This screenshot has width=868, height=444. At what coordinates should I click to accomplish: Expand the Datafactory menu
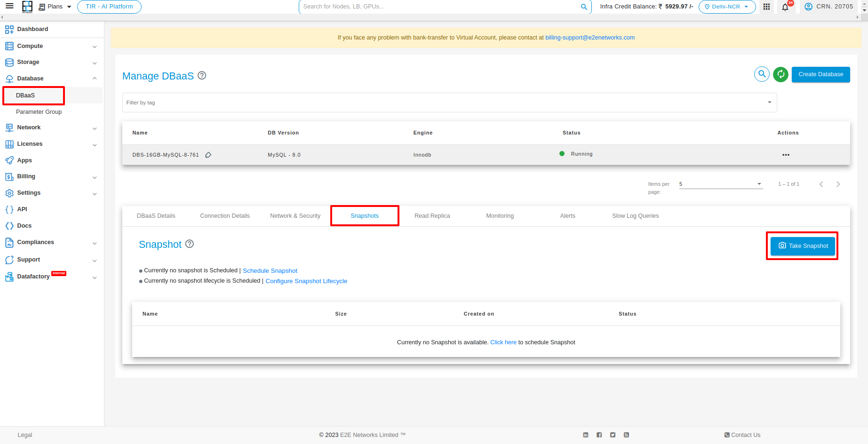[x=52, y=277]
